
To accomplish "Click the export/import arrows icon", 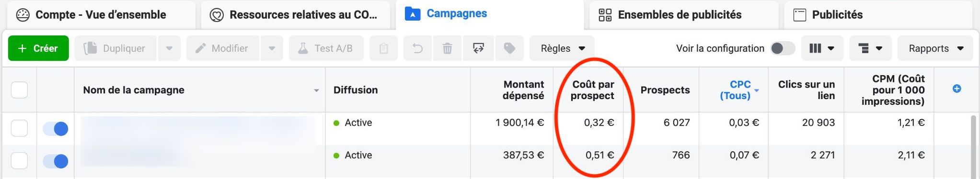I will tap(478, 48).
